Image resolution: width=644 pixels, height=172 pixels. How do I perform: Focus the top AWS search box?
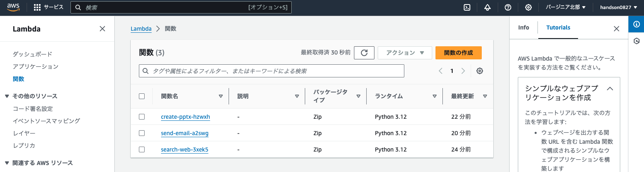point(181,7)
